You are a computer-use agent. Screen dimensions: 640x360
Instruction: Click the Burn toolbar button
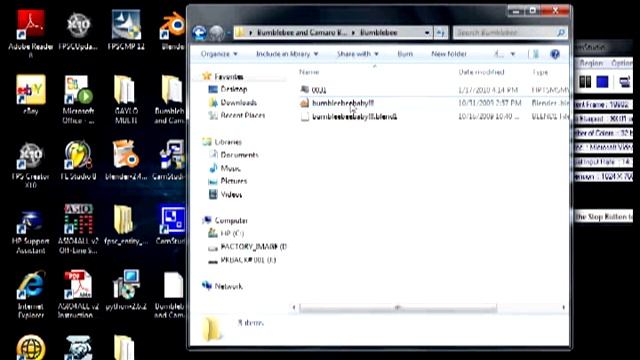pos(405,54)
